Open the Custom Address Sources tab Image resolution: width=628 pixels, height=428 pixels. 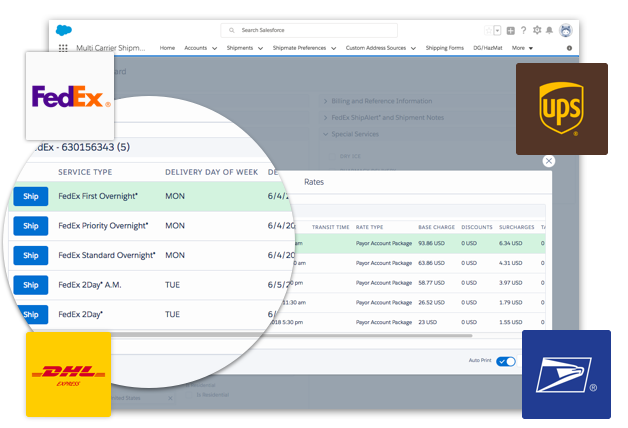tap(376, 48)
